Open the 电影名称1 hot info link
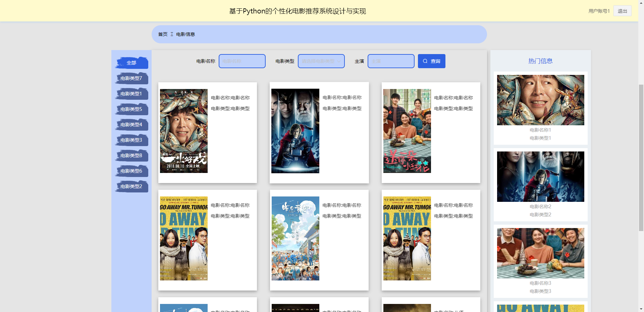The height and width of the screenshot is (312, 644). click(x=540, y=130)
